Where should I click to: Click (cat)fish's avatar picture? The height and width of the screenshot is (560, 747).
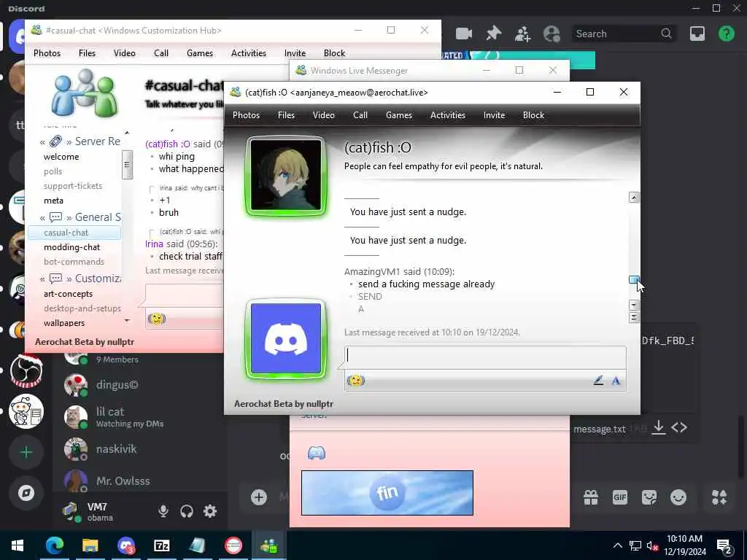[286, 176]
